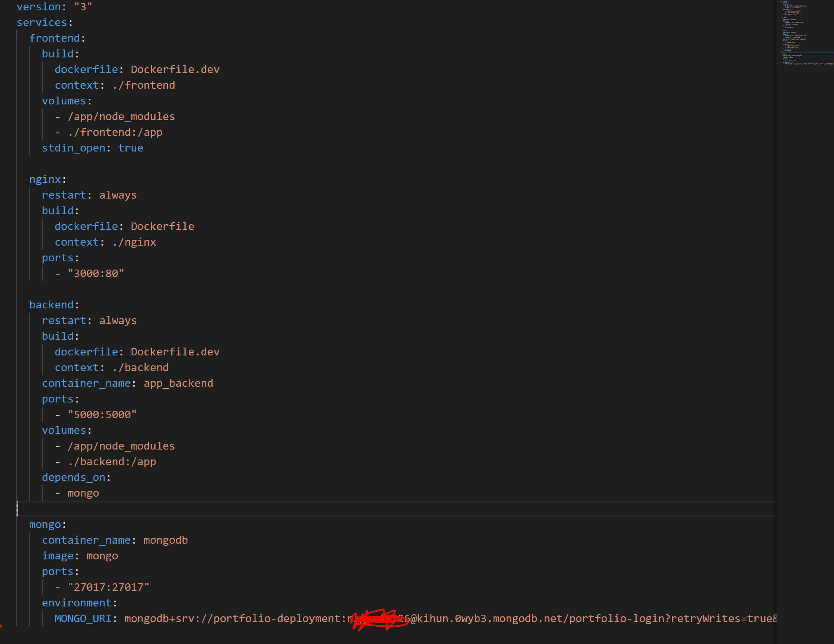This screenshot has width=834, height=644.
Task: Click the 'mongodb' container name value
Action: coord(165,540)
